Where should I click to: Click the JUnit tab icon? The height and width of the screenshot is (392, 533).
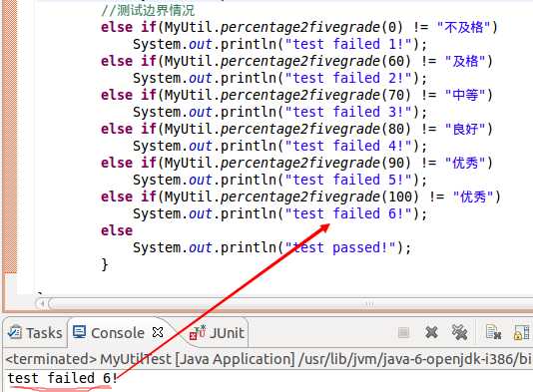tap(198, 332)
